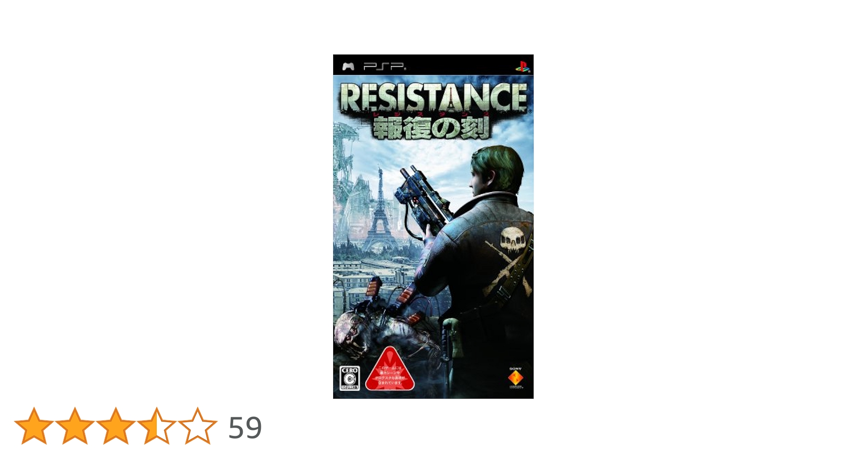The width and height of the screenshot is (868, 454).
Task: Click the red warning triangle label
Action: tap(390, 370)
